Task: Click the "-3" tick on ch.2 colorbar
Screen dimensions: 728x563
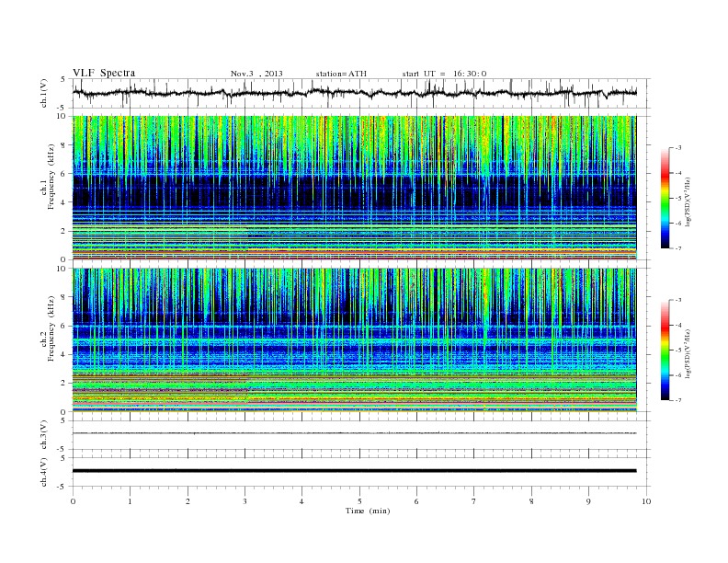Action: point(678,300)
